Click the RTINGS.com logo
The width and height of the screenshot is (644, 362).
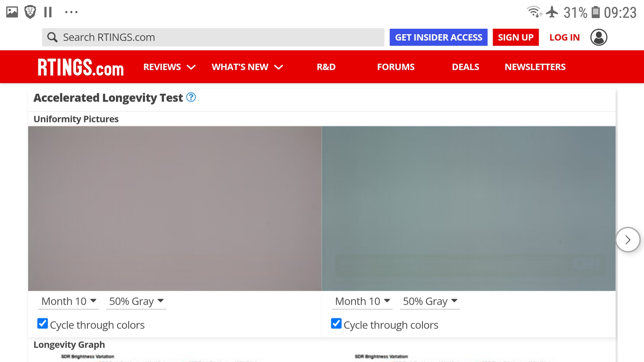[x=80, y=67]
